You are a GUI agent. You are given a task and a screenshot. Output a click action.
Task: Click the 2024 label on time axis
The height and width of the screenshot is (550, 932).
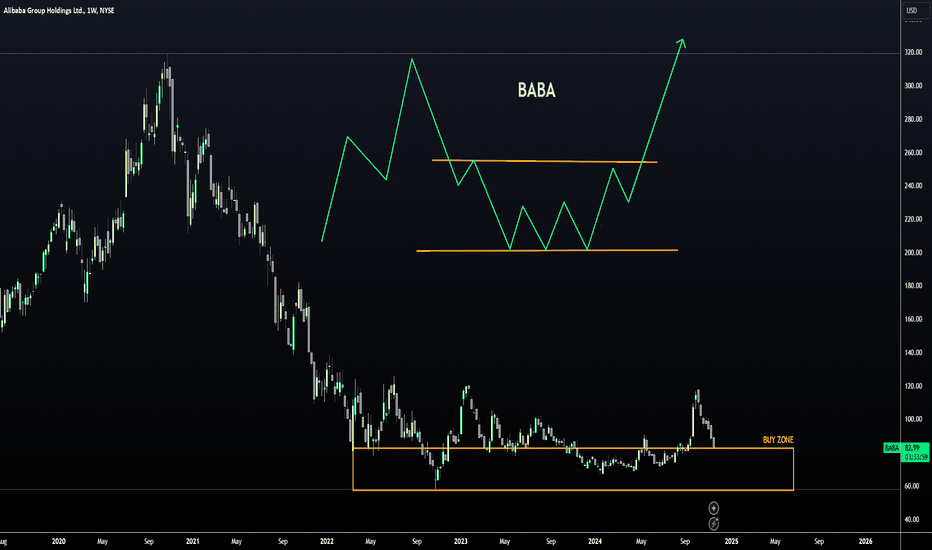[595, 541]
